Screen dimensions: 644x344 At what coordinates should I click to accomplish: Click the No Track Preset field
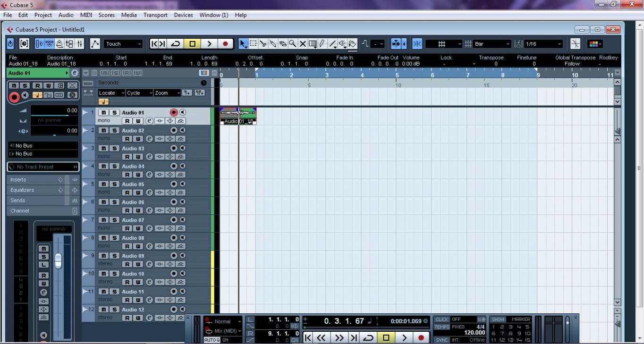point(43,167)
